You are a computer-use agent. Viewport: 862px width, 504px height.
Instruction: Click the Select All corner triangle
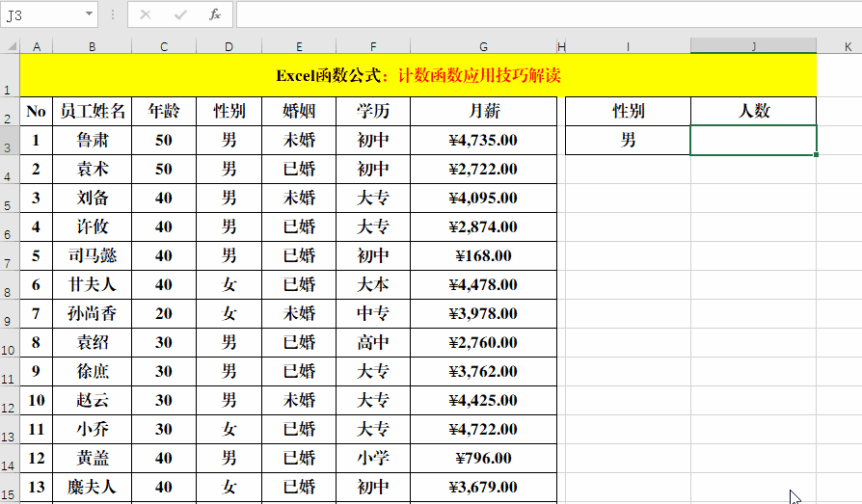tap(10, 46)
